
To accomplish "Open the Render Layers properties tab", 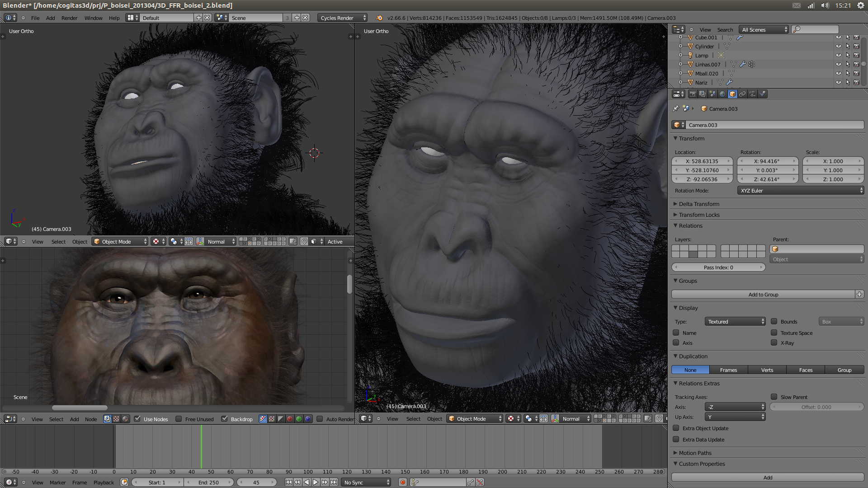I will [703, 94].
